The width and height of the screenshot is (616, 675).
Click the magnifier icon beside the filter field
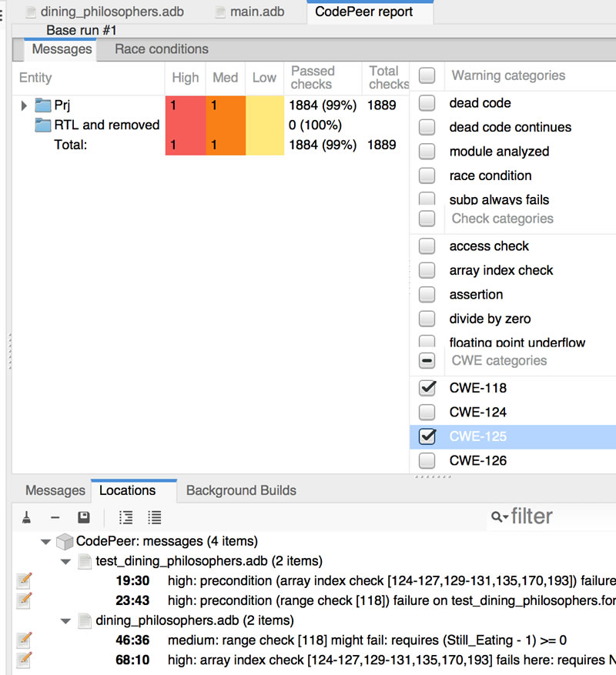[497, 516]
